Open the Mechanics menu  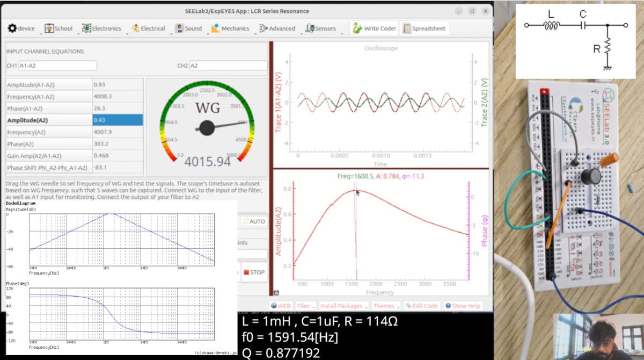(229, 28)
